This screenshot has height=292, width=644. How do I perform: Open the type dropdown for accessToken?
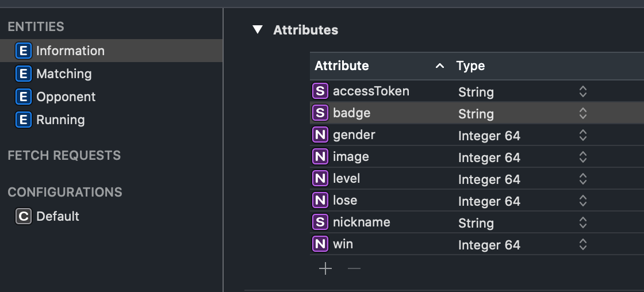pyautogui.click(x=582, y=92)
